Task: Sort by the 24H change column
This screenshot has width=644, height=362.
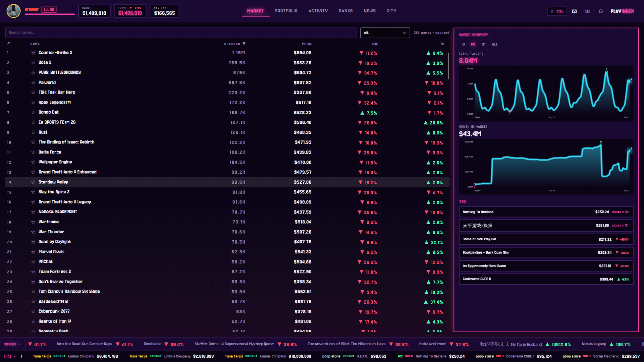Action: click(x=375, y=44)
